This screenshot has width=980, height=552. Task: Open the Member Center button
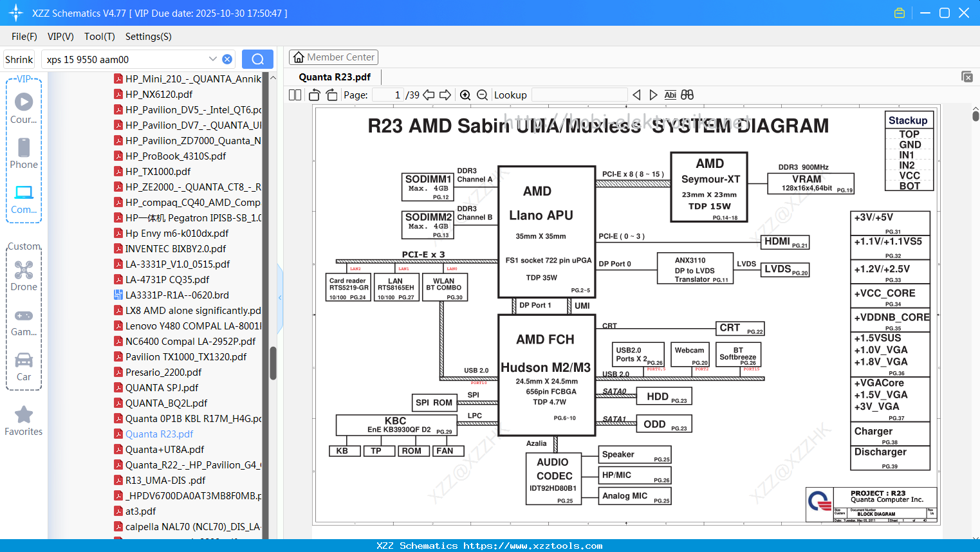coord(333,57)
